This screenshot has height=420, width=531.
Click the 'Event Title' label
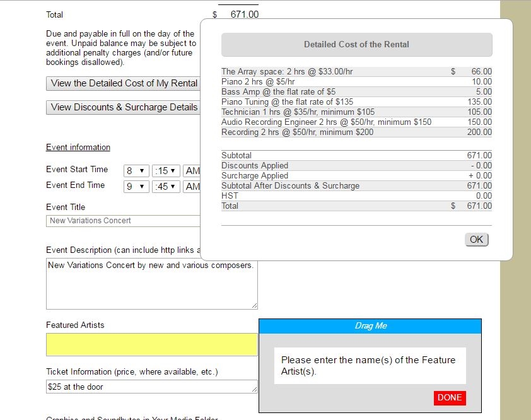(x=66, y=207)
